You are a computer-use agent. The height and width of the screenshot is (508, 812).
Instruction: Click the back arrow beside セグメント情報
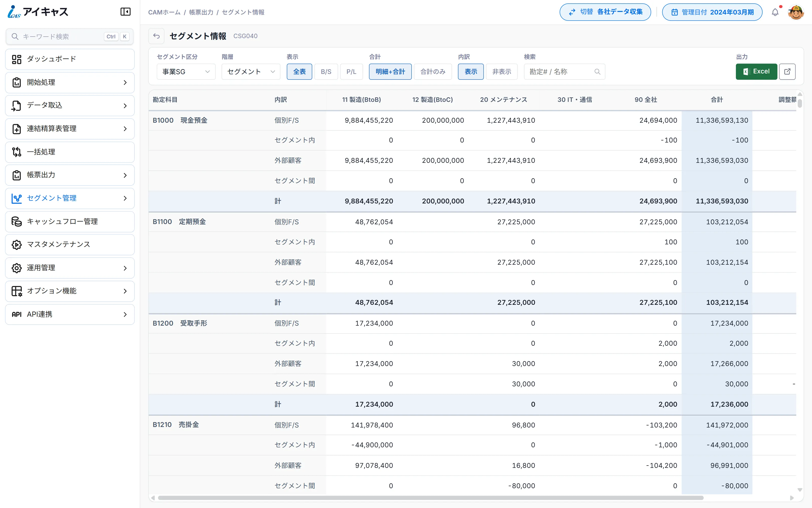156,36
